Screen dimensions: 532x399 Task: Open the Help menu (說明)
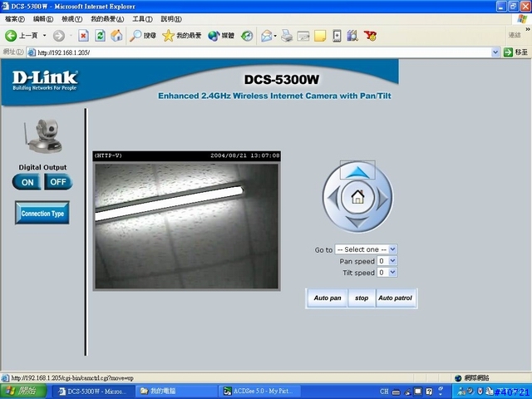(x=171, y=19)
